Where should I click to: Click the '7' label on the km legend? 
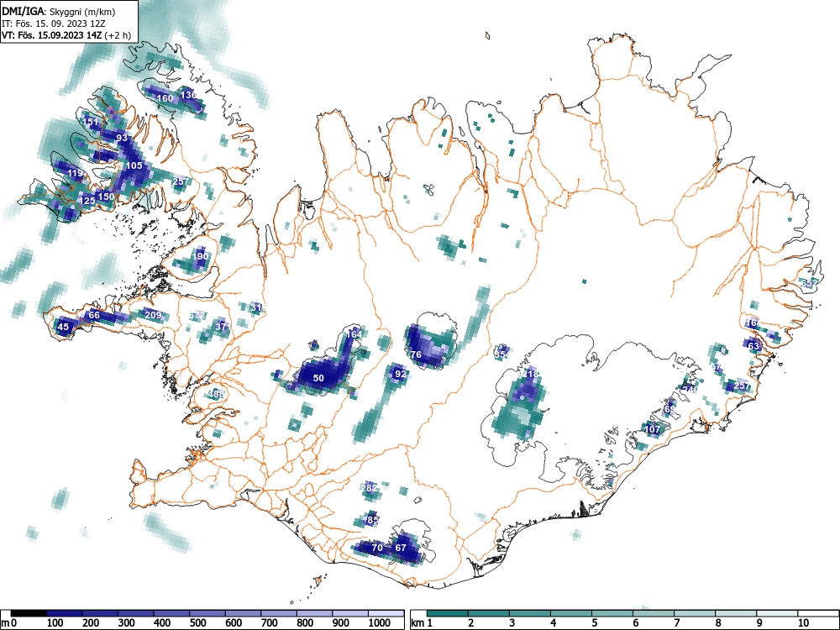click(676, 623)
